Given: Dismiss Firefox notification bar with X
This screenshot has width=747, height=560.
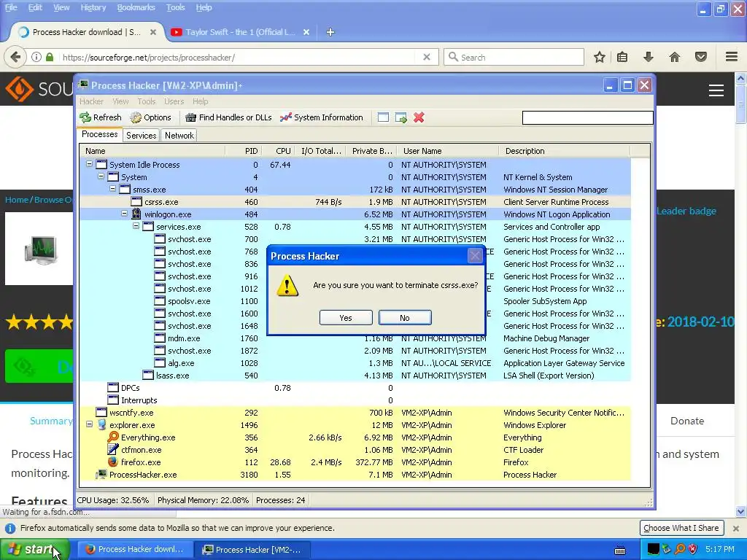Looking at the screenshot, I should [736, 528].
